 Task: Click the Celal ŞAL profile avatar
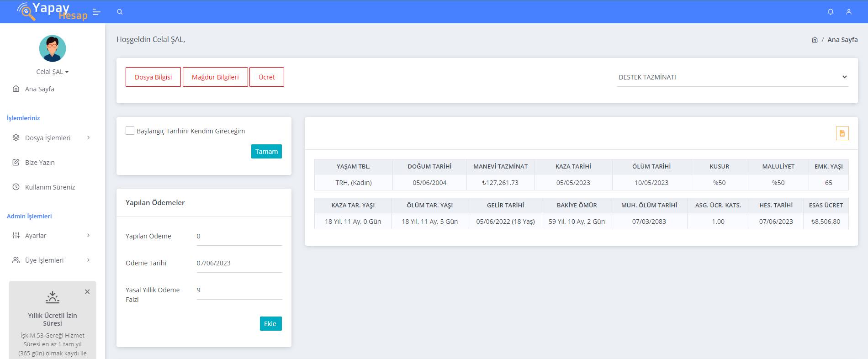53,48
